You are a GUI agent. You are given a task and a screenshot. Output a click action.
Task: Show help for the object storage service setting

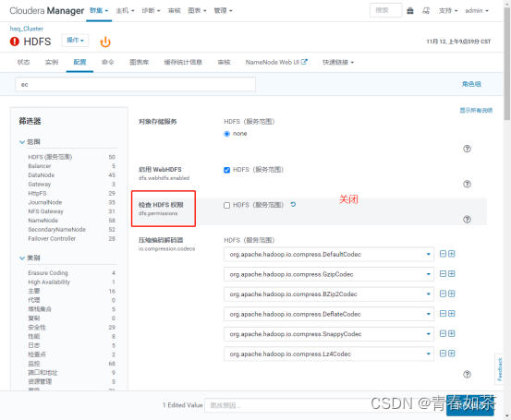point(467,149)
